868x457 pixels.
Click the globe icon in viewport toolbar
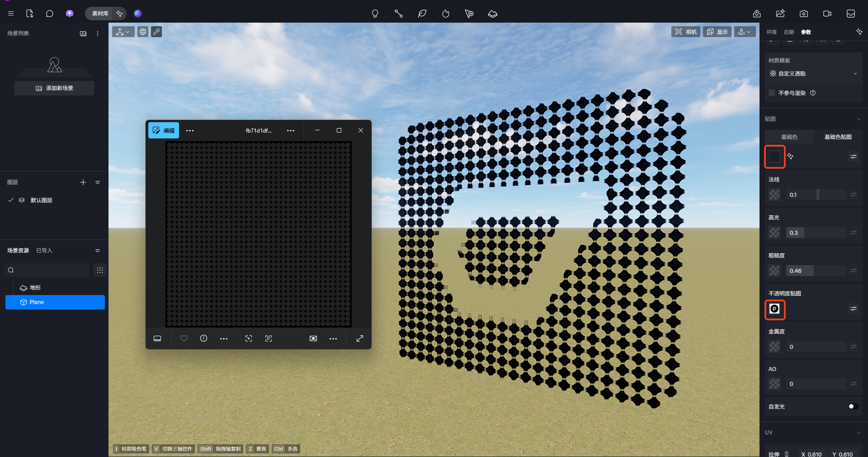[143, 32]
